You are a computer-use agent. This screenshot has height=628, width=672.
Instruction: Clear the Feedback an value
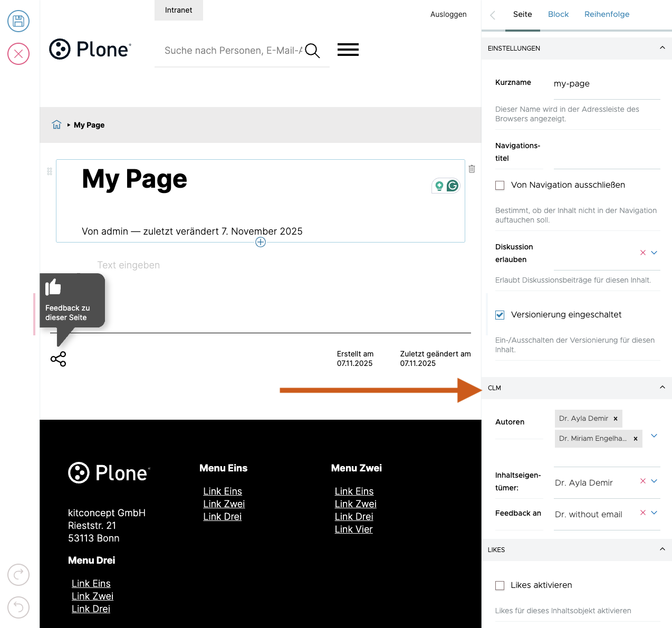point(643,513)
